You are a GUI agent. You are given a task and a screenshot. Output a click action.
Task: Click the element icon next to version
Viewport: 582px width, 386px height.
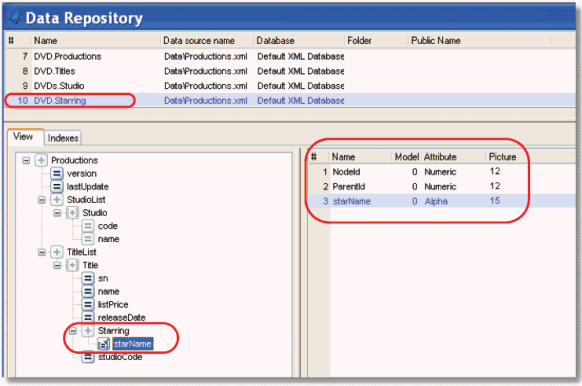click(57, 173)
